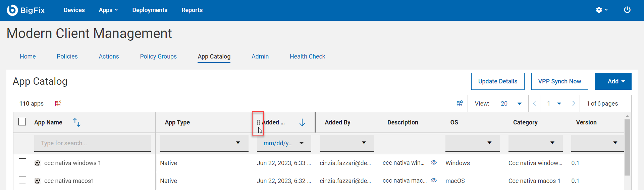Clear filters icon next to 110 apps

click(x=58, y=103)
